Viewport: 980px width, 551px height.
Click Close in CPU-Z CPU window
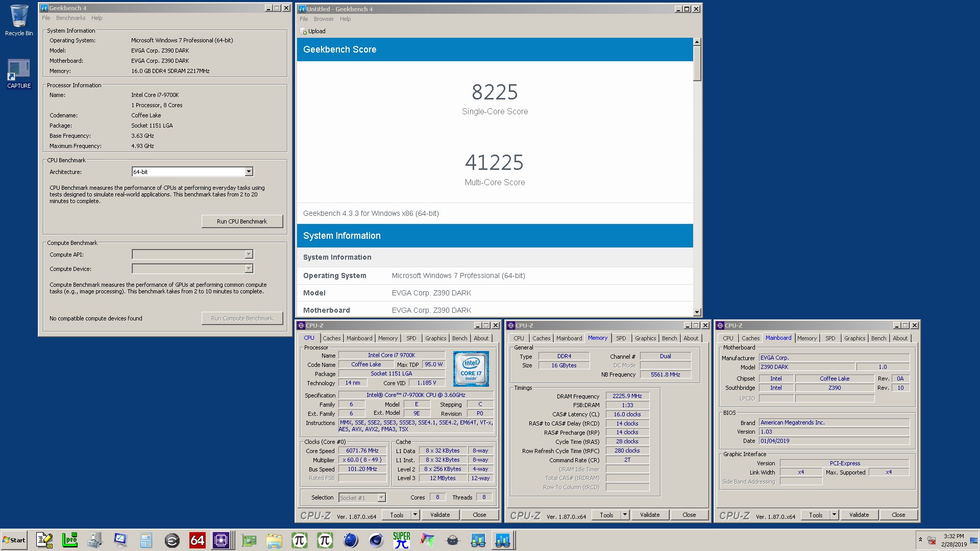[x=479, y=515]
